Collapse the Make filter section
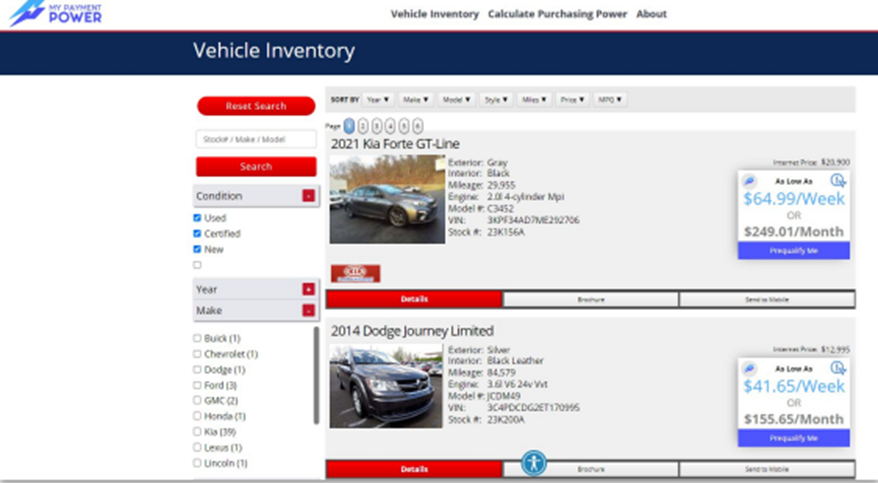 point(309,310)
